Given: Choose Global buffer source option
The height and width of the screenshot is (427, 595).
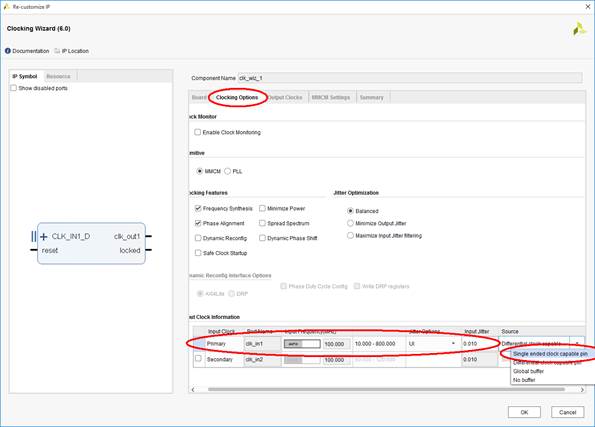Looking at the screenshot, I should click(x=528, y=371).
